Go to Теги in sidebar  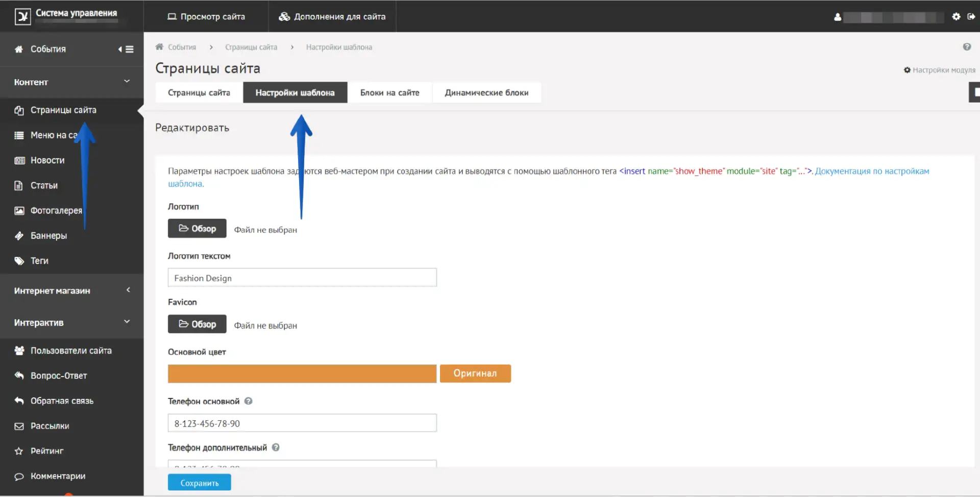39,261
